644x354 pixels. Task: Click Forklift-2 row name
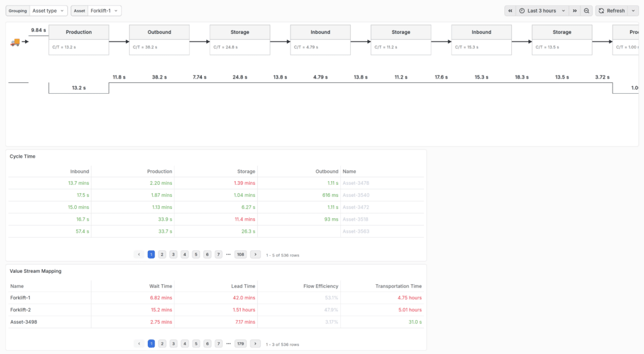21,309
